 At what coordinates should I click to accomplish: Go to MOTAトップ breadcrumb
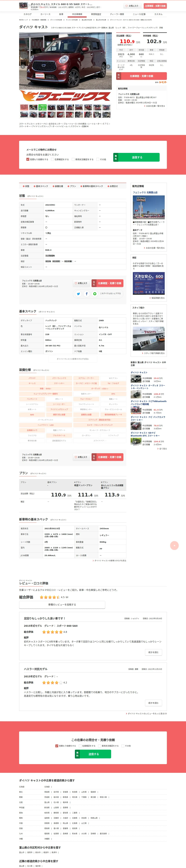pos(23,20)
